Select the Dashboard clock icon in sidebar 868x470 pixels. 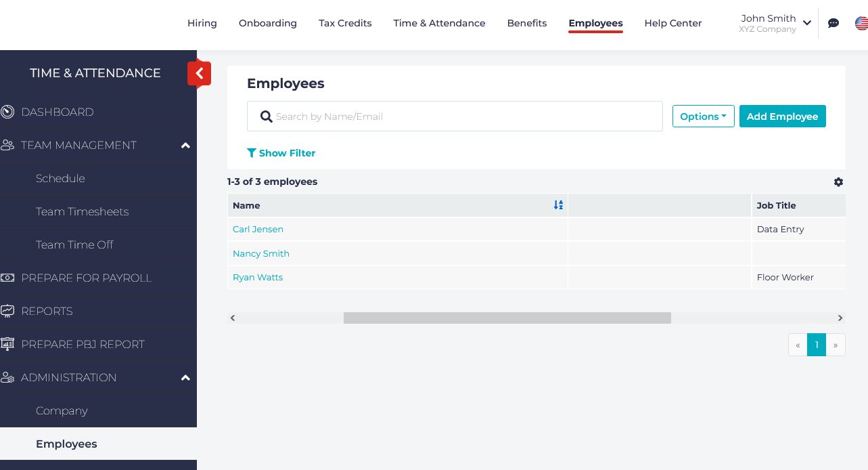tap(7, 111)
